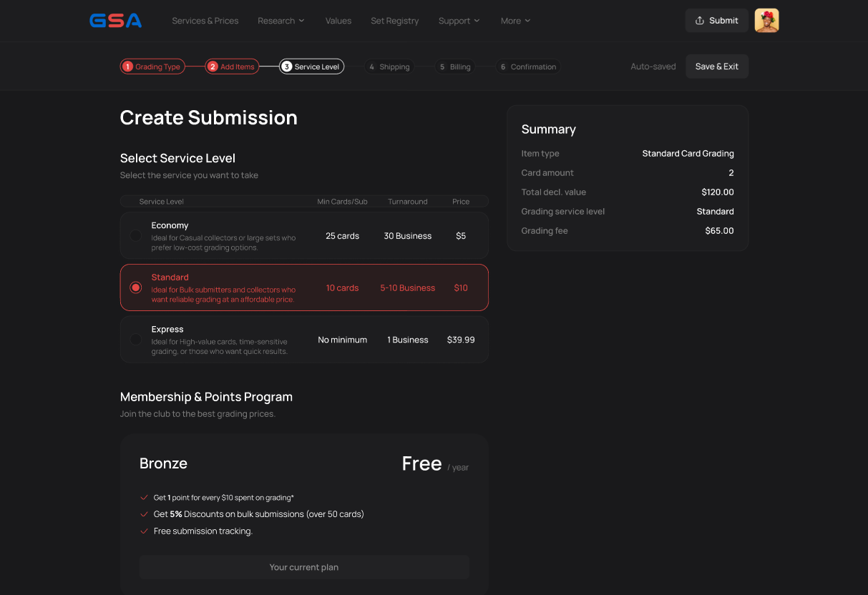Click step 2 Add Items number badge
Screen dimensions: 868x595
(213, 67)
